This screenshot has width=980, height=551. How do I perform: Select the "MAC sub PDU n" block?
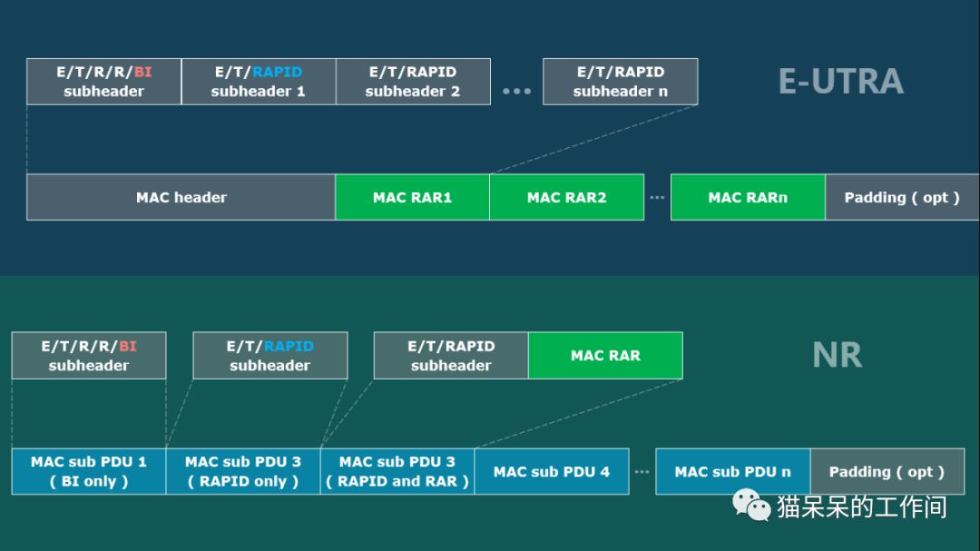coord(733,471)
